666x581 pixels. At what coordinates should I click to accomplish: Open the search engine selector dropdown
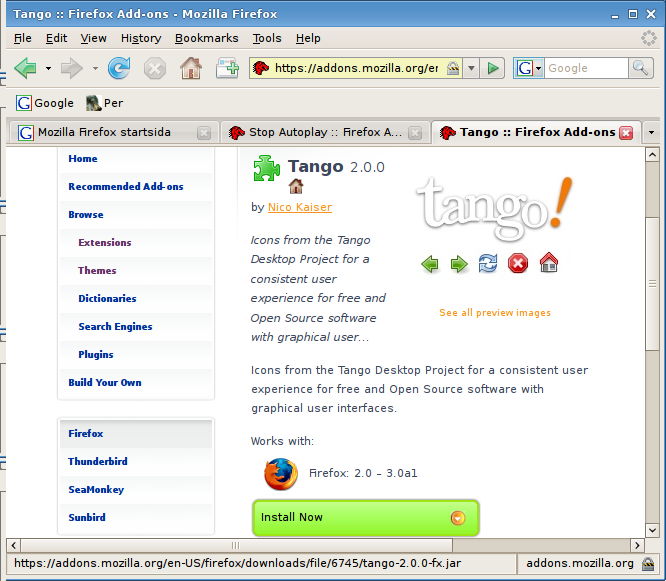pyautogui.click(x=539, y=68)
